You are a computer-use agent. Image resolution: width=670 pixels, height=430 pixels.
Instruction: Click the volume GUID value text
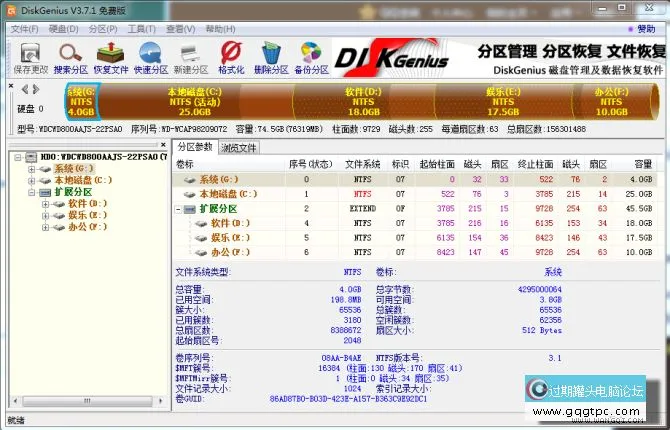tap(348, 399)
